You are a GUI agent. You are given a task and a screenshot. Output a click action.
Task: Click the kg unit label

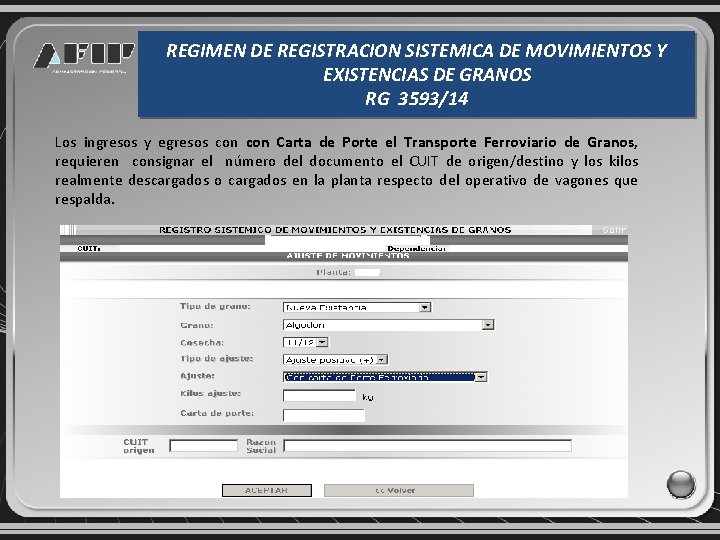[368, 397]
